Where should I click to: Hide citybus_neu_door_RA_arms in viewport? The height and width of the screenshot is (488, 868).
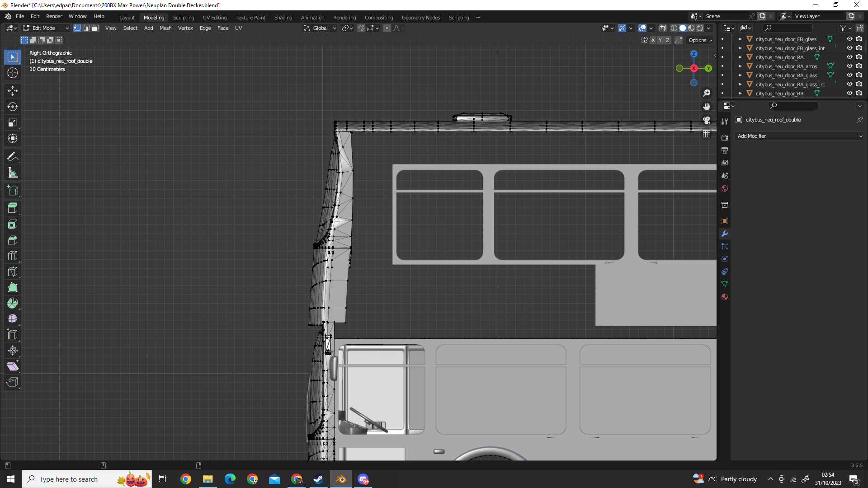[x=849, y=66]
